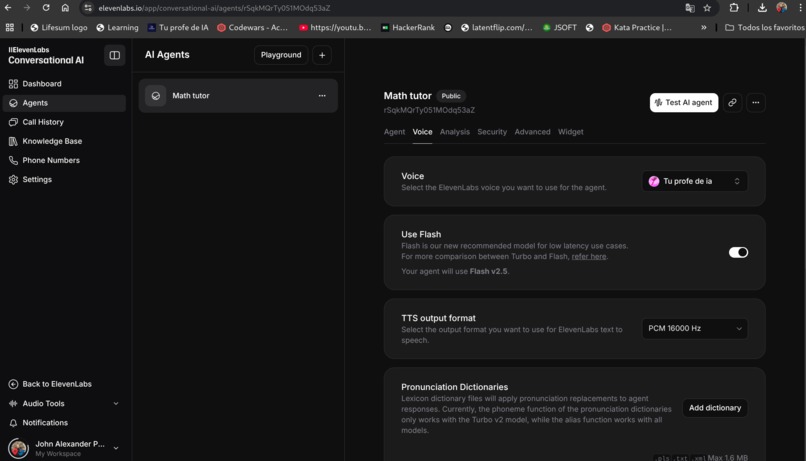The image size is (806, 461).
Task: Open the Playground button
Action: click(281, 55)
